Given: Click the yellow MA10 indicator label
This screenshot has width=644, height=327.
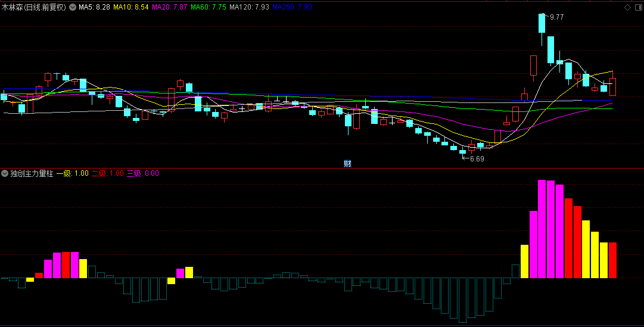Looking at the screenshot, I should [131, 7].
